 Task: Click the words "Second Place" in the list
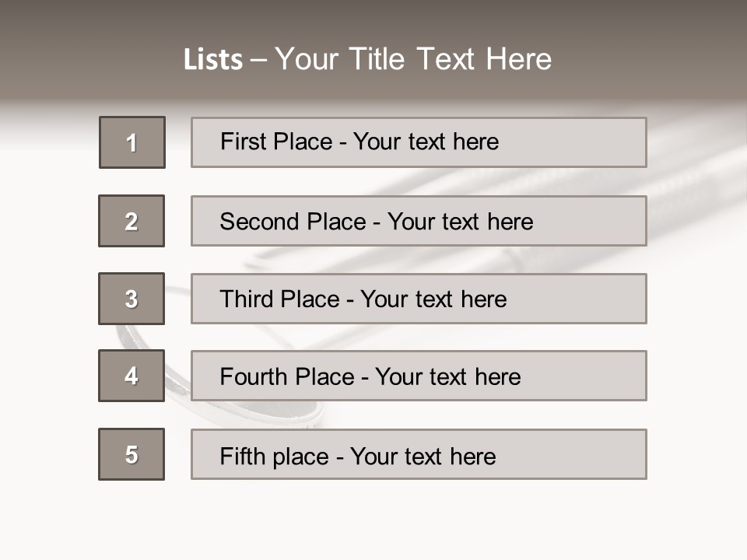pos(292,222)
